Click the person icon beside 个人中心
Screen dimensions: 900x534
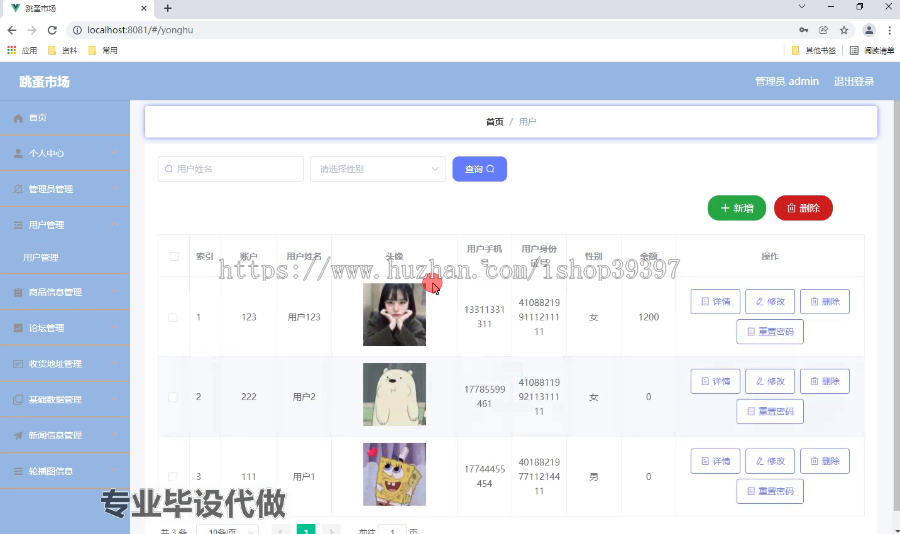[18, 153]
